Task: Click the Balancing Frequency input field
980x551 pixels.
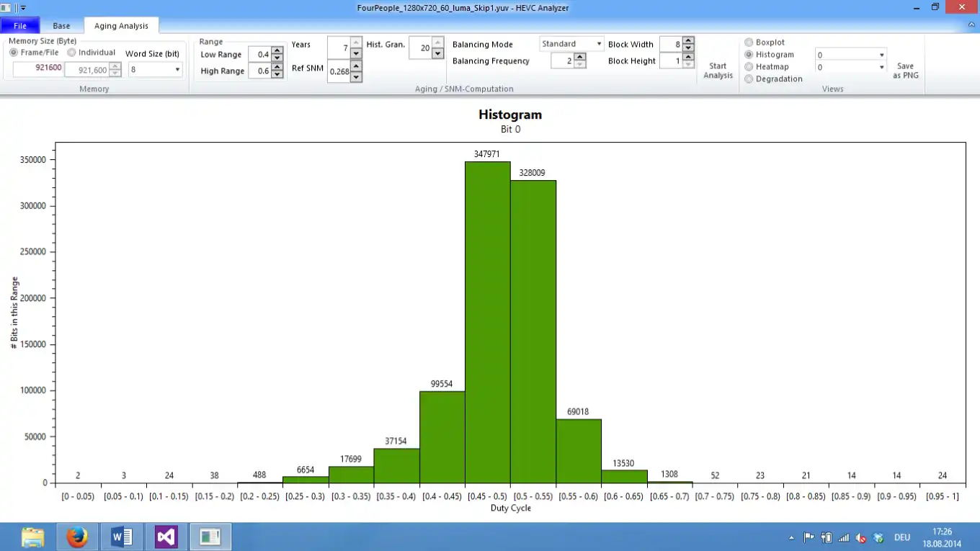Action: tap(563, 61)
